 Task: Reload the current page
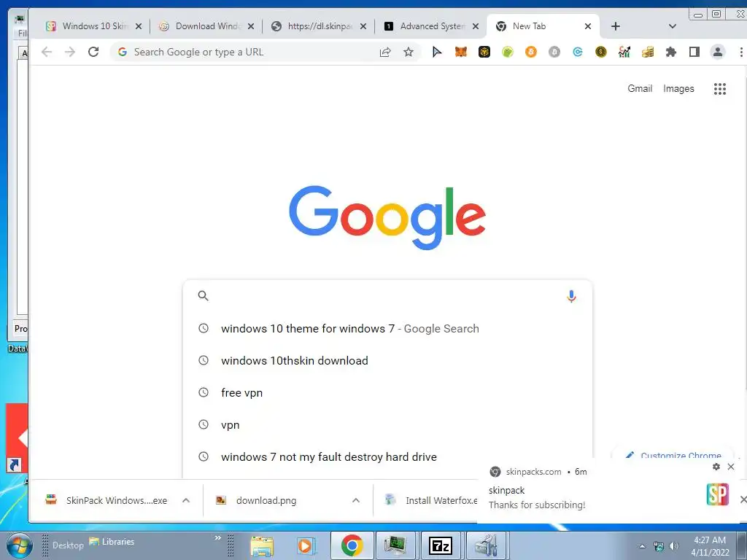tap(93, 52)
